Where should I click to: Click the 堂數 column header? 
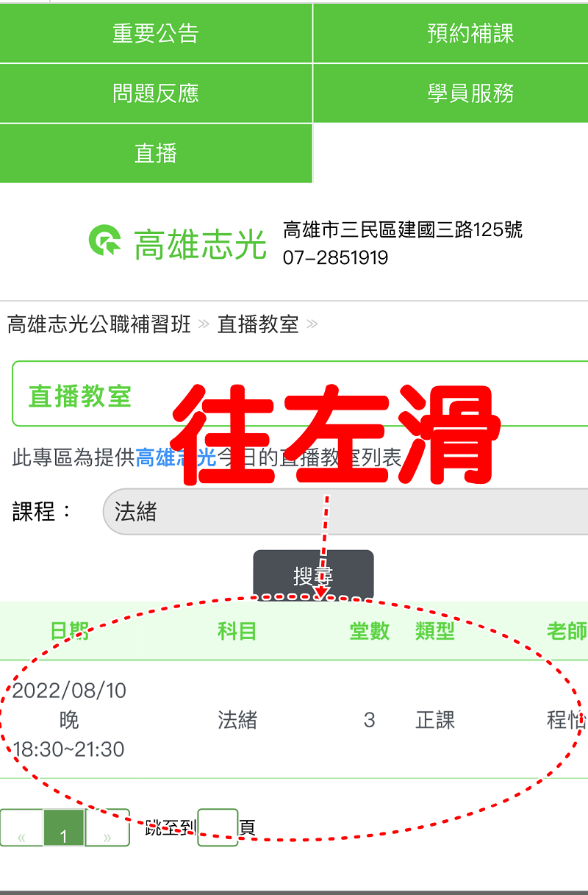(369, 631)
